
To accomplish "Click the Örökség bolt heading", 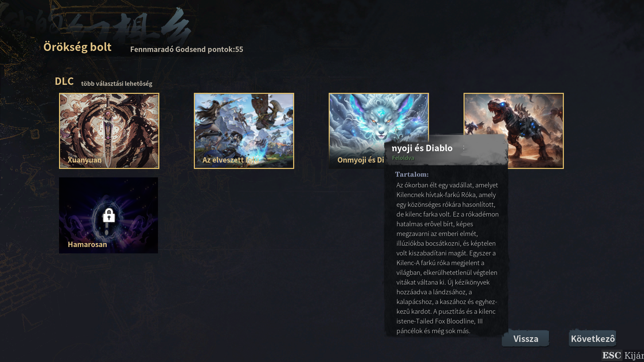I will [77, 47].
